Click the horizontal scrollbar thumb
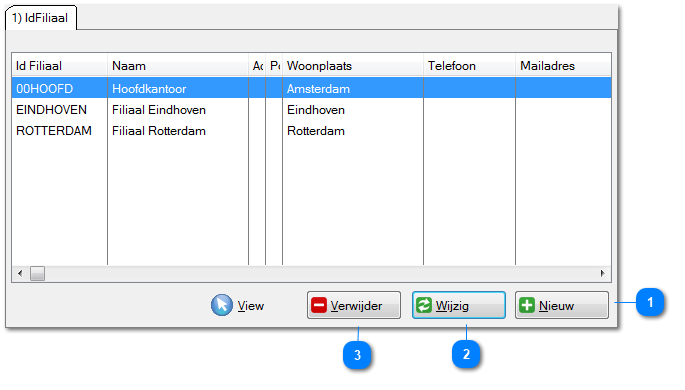Viewport: 685px width, 390px height. [38, 273]
